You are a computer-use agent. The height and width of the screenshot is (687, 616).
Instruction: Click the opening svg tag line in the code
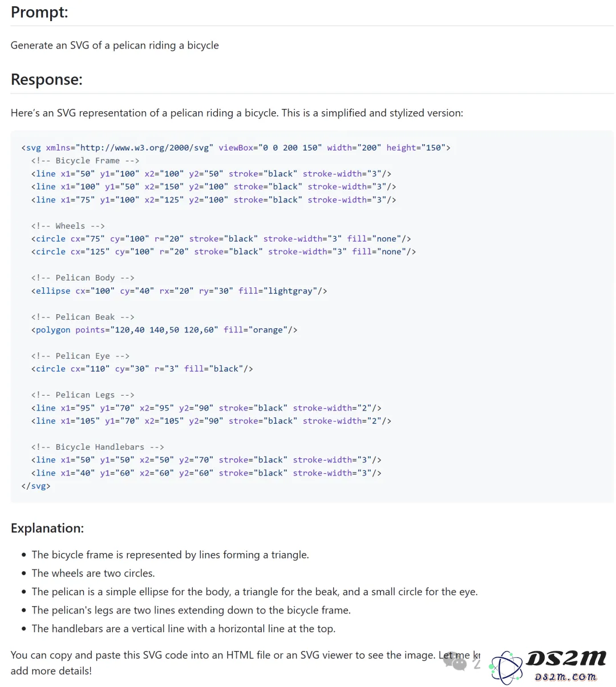point(236,148)
